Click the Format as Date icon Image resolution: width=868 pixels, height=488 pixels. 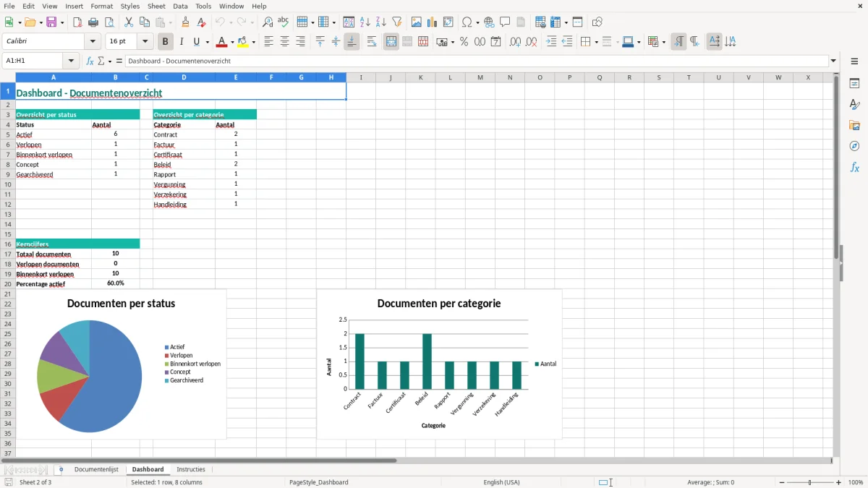click(496, 42)
